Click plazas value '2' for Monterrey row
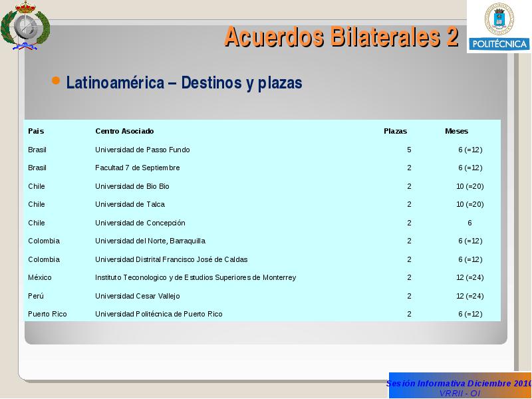 coord(409,277)
